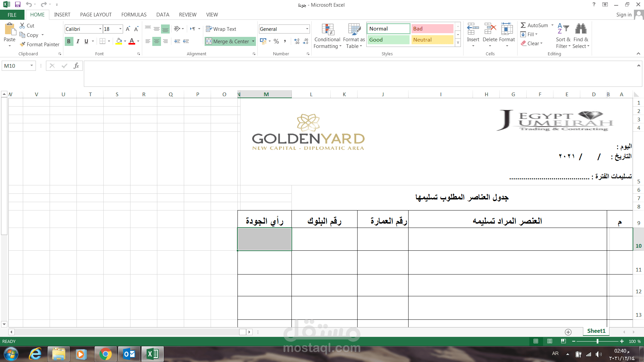Viewport: 644px width, 362px height.
Task: Toggle Bold formatting
Action: 69,41
